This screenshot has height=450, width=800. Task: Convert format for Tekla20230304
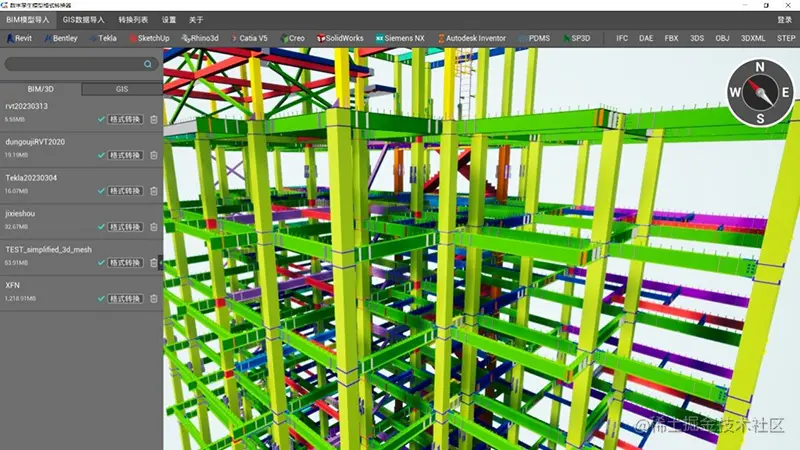(x=125, y=191)
